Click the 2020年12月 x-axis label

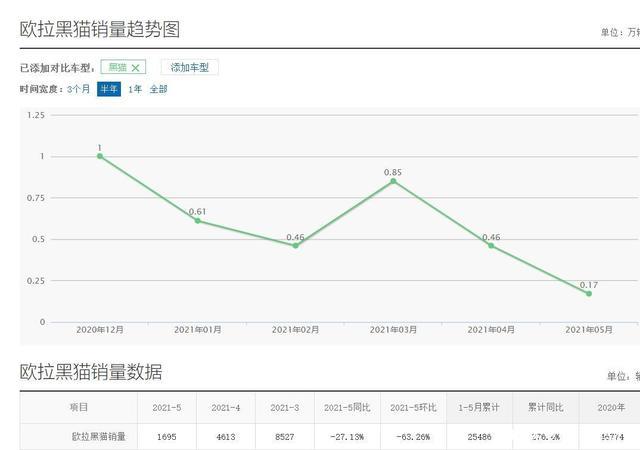click(100, 330)
